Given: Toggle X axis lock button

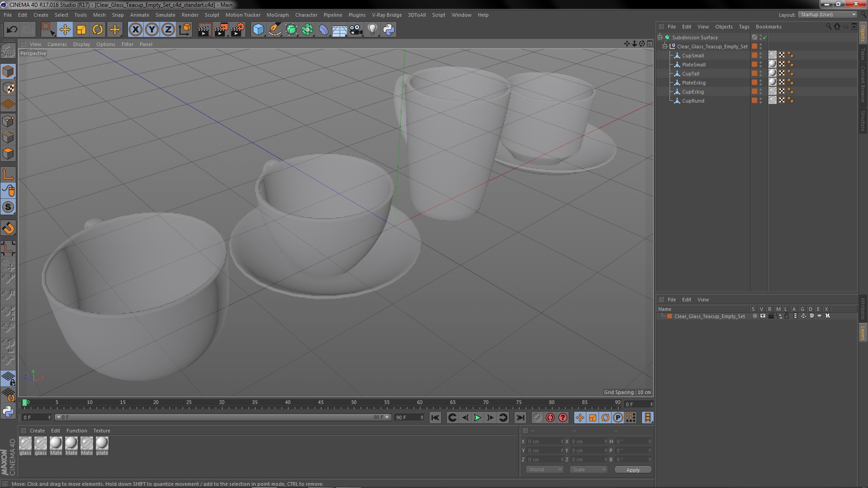Looking at the screenshot, I should pyautogui.click(x=135, y=30).
